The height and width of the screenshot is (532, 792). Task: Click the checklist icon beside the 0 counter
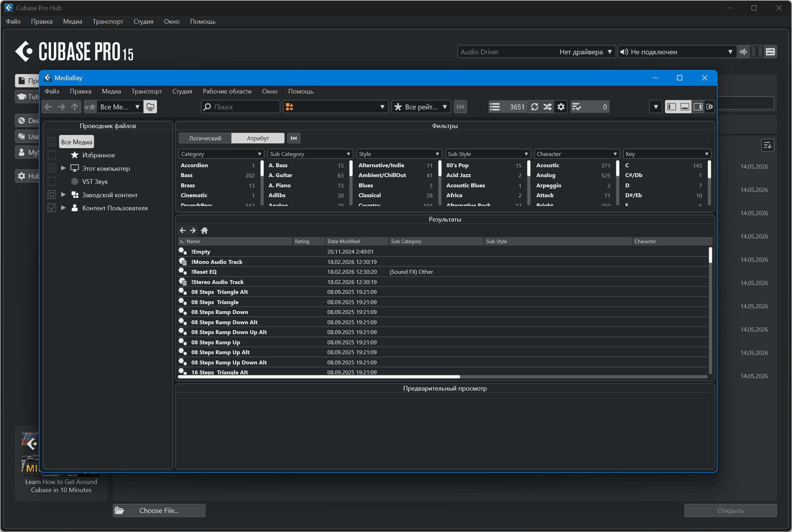(x=577, y=107)
